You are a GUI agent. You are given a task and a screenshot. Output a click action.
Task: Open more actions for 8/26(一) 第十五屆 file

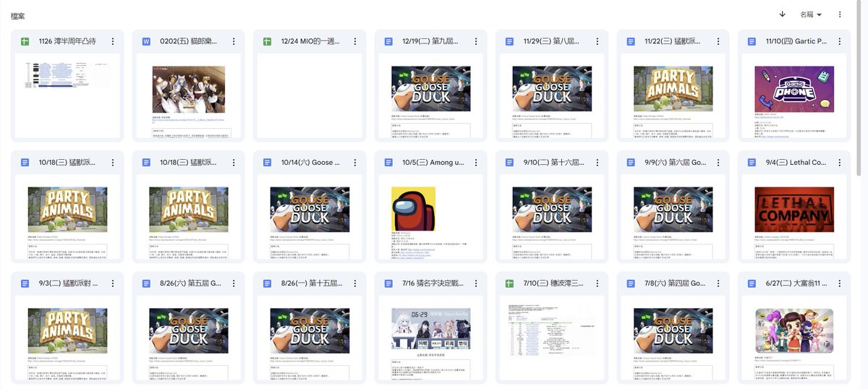355,283
